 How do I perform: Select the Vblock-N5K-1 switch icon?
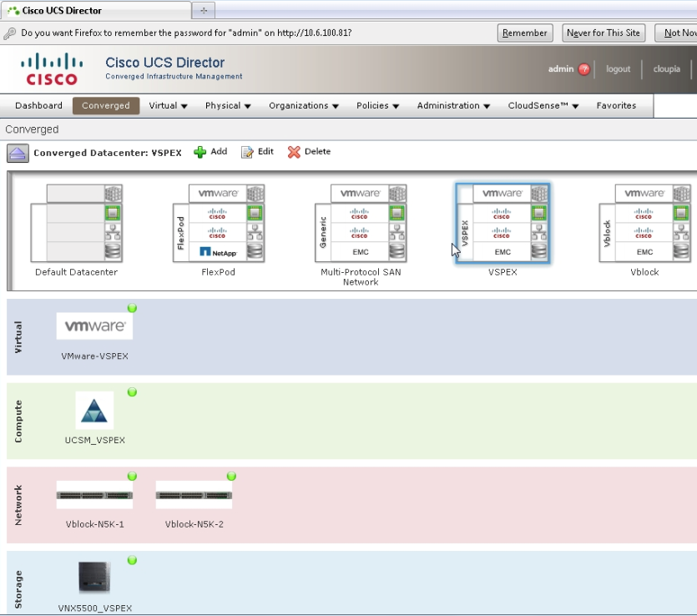point(94,495)
